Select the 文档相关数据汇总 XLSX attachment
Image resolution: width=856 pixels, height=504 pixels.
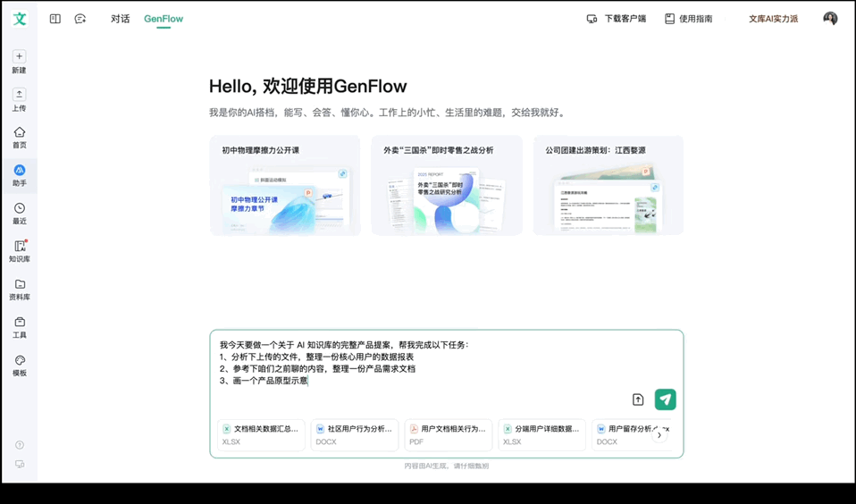(x=261, y=434)
